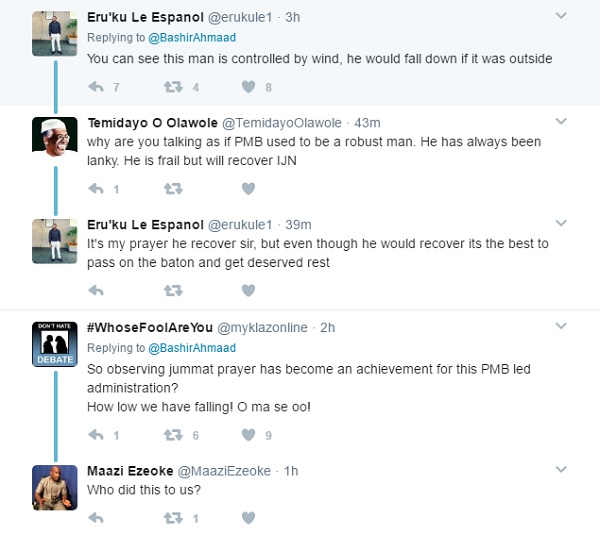
Task: Like Eru'ku's 'pass on the baton' tweet
Action: [248, 291]
